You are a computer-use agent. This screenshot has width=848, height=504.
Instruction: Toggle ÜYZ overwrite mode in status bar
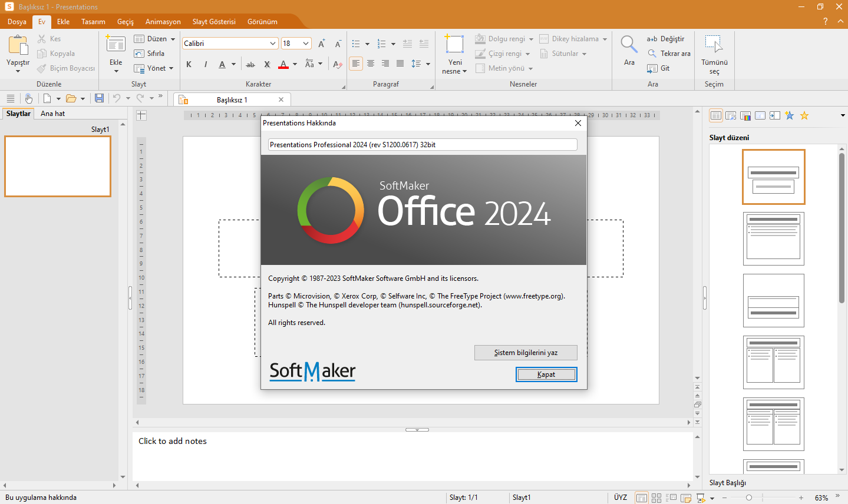click(x=621, y=498)
